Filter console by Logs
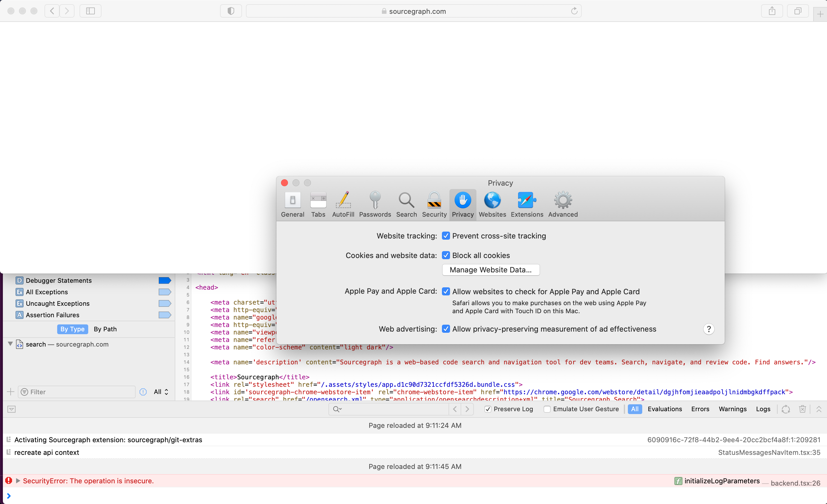Image resolution: width=827 pixels, height=504 pixels. 763,409
